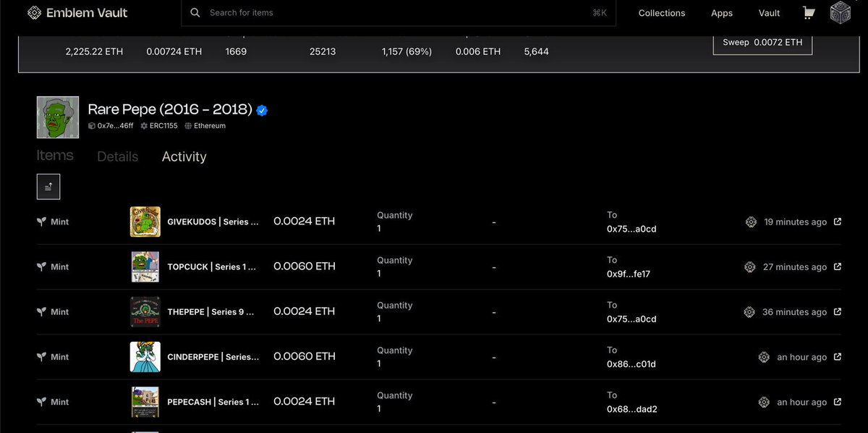Image resolution: width=868 pixels, height=433 pixels.
Task: Click the PEPECASH thumbnail image
Action: pos(145,402)
